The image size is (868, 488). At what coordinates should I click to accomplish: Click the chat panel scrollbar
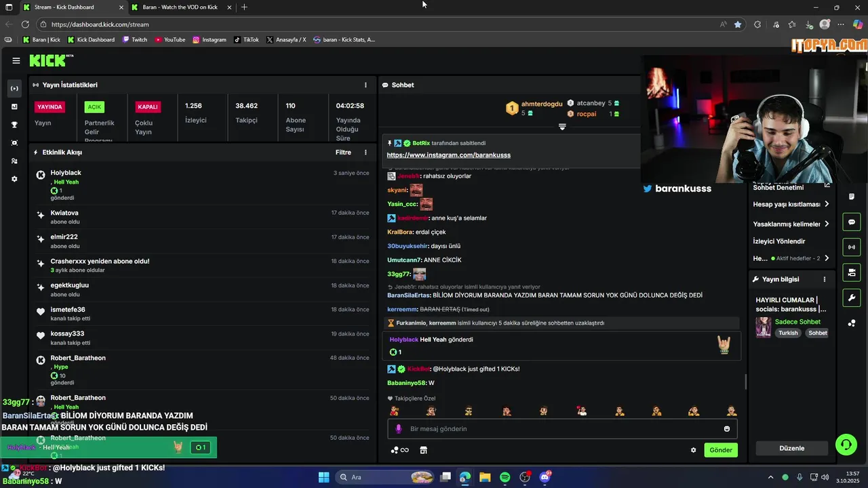tap(745, 382)
